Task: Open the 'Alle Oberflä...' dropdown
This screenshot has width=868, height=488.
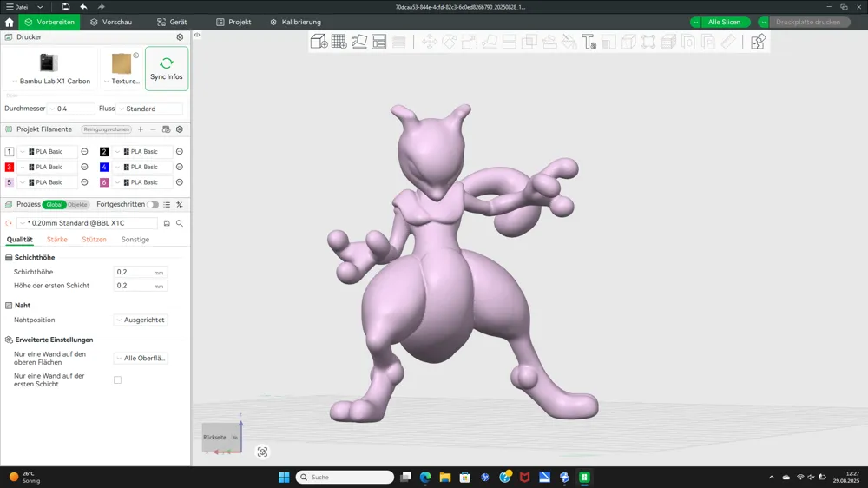Action: 141,359
